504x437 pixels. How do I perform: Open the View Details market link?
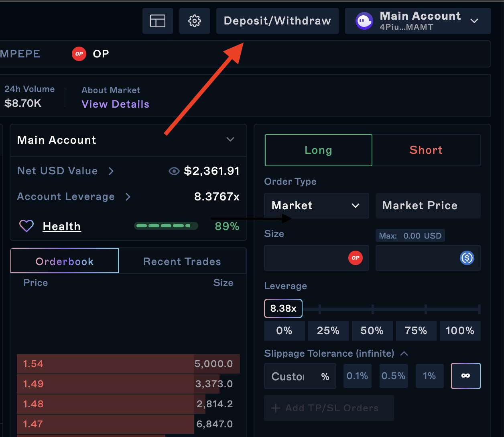[x=115, y=104]
